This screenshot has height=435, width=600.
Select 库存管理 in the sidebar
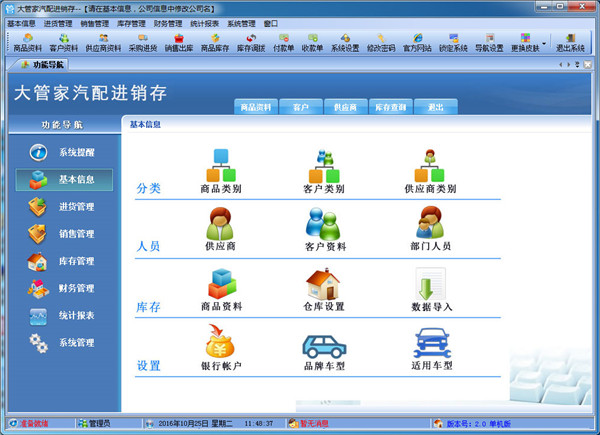click(x=63, y=261)
